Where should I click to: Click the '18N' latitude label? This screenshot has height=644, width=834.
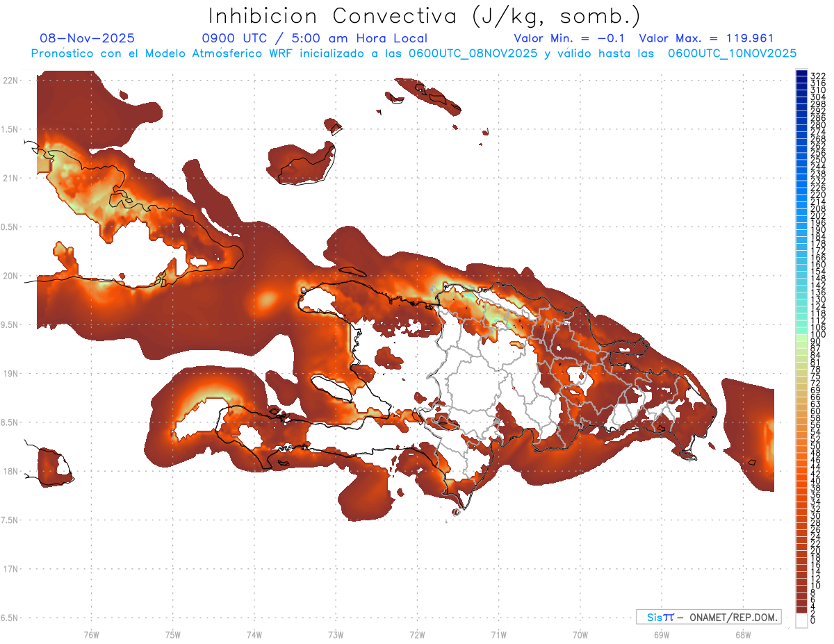tap(10, 471)
